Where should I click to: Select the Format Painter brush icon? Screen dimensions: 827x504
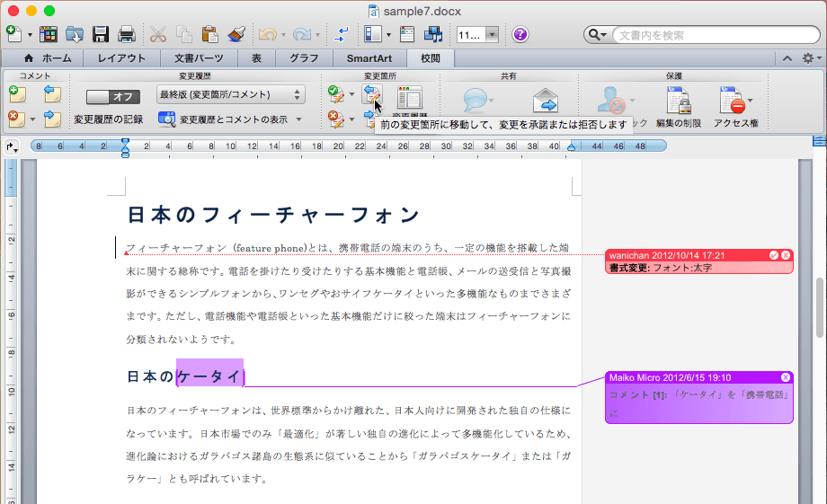coord(236,35)
